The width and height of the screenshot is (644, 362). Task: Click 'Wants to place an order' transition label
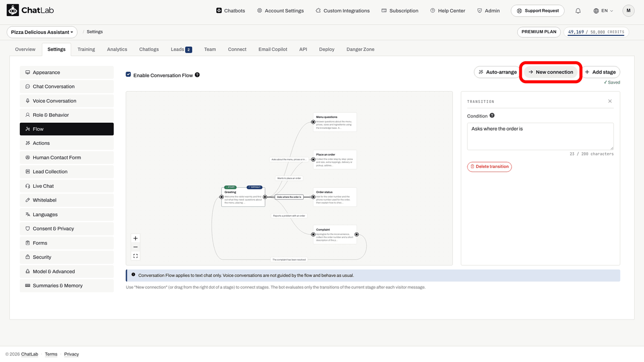[289, 178]
